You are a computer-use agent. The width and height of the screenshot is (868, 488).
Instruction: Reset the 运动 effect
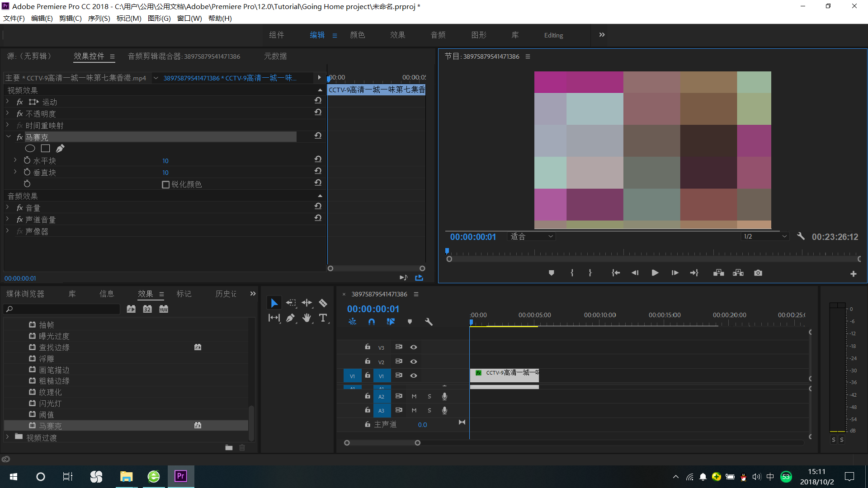pyautogui.click(x=318, y=100)
